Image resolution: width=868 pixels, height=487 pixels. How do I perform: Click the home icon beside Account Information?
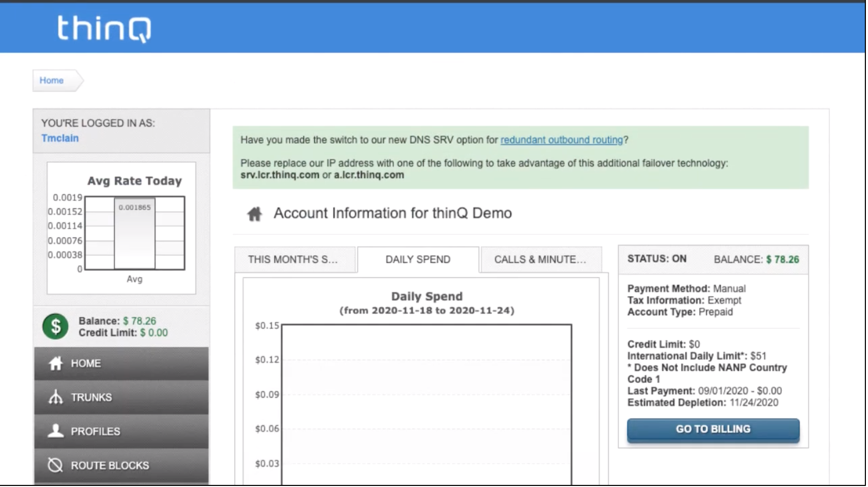click(x=255, y=214)
